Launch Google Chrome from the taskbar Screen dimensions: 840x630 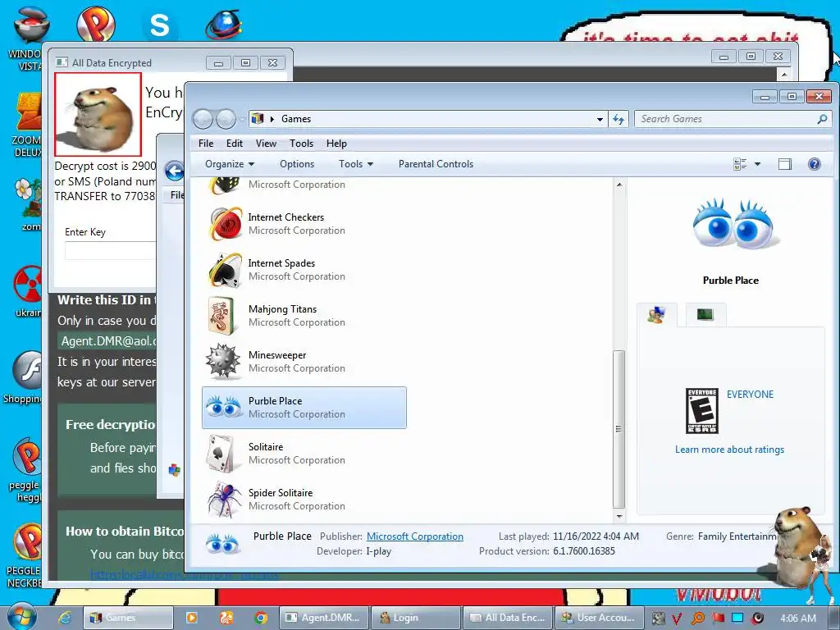261,618
